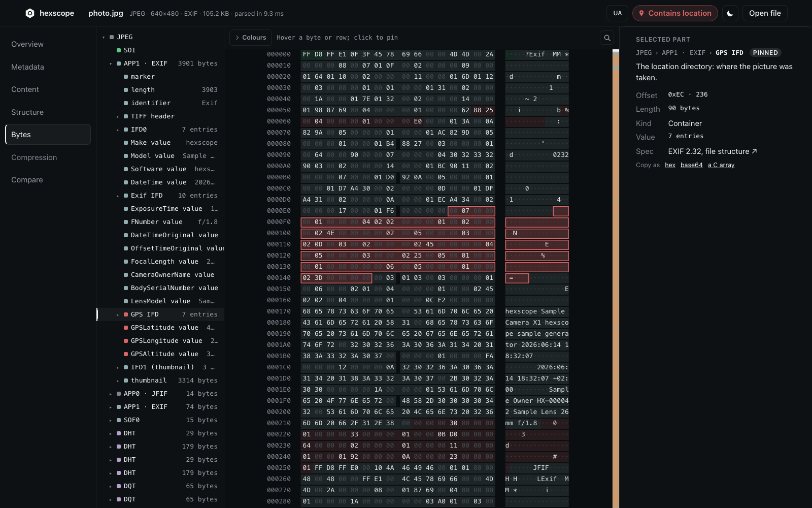Copy selection as base64
The width and height of the screenshot is (812, 508).
[x=691, y=165]
